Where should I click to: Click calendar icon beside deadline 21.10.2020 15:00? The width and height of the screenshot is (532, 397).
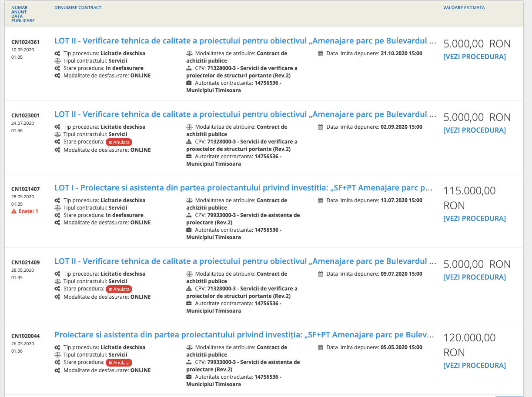(321, 53)
